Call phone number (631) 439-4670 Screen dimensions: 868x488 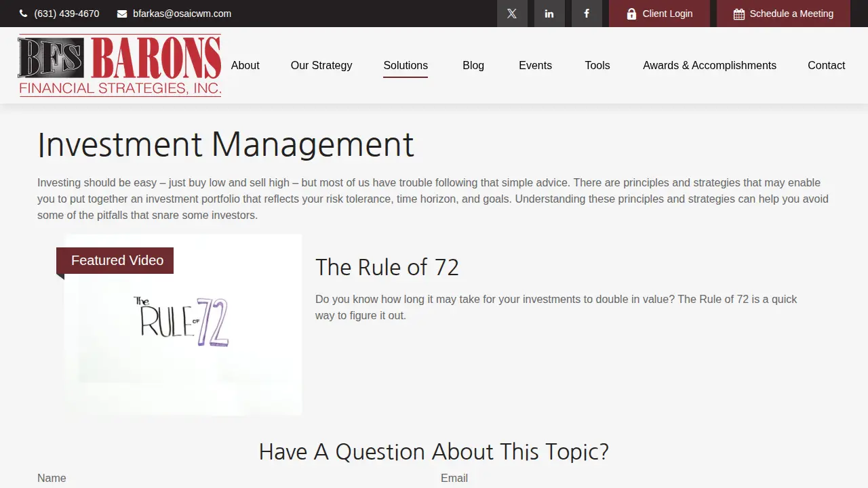(66, 14)
